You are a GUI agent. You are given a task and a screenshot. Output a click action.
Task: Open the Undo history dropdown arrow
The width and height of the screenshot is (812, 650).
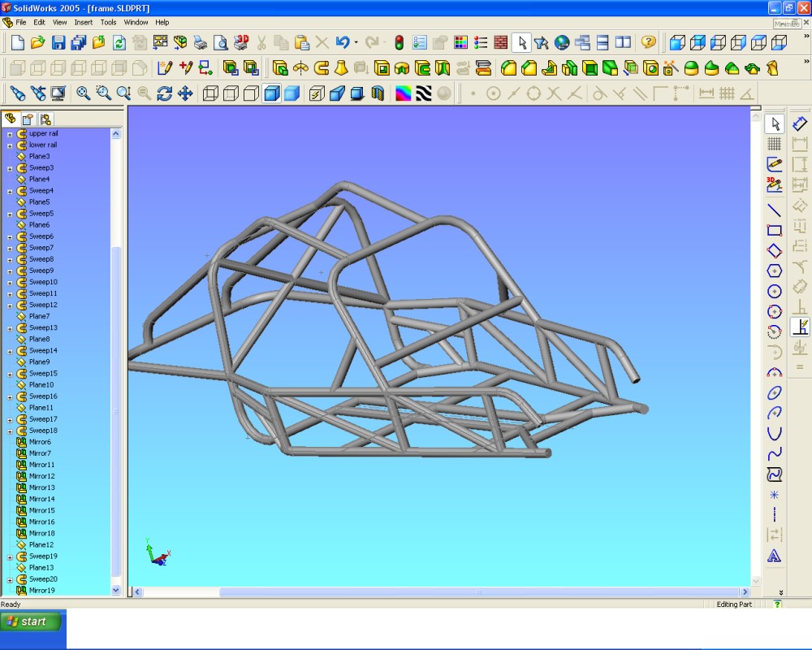pos(356,43)
